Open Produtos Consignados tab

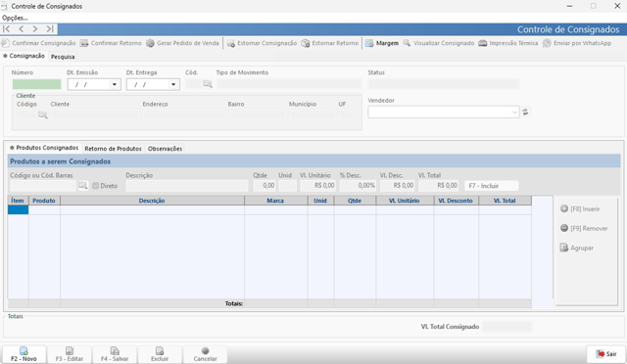pyautogui.click(x=44, y=148)
